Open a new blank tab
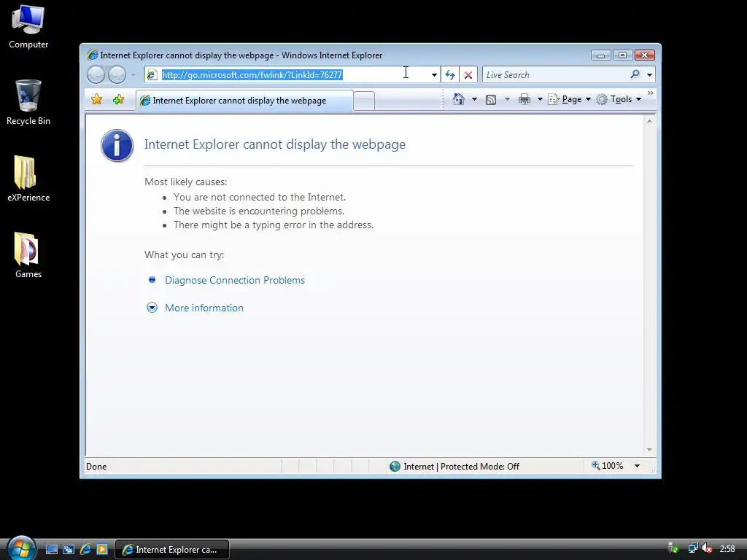The width and height of the screenshot is (747, 560). click(x=365, y=101)
